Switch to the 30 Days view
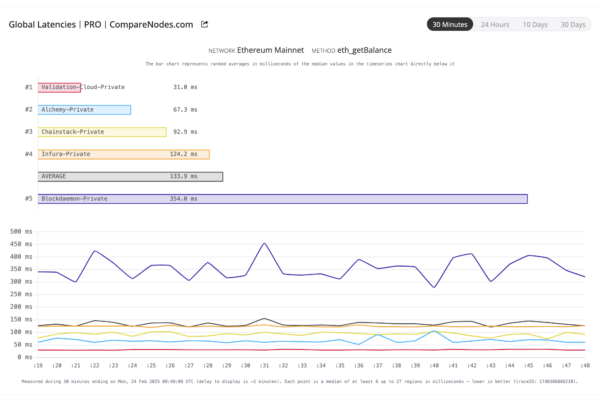This screenshot has width=600, height=400. click(x=573, y=24)
